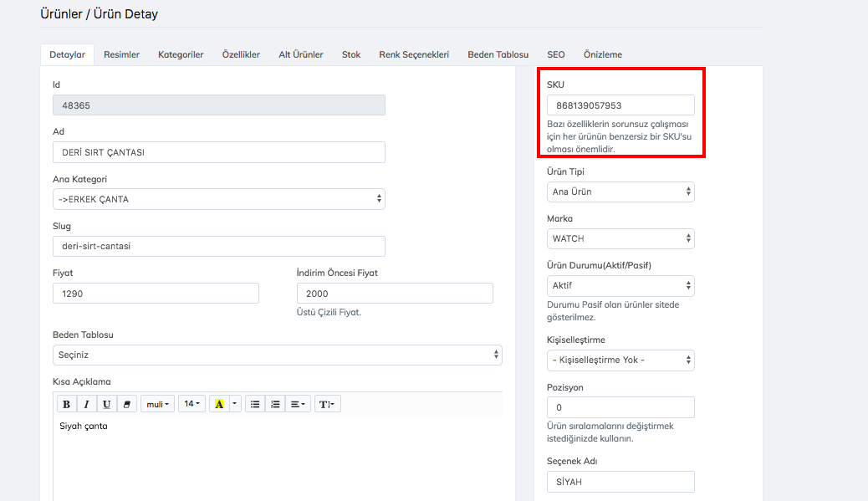Toggle italic formatting in the editor
The width and height of the screenshot is (868, 501).
point(87,404)
